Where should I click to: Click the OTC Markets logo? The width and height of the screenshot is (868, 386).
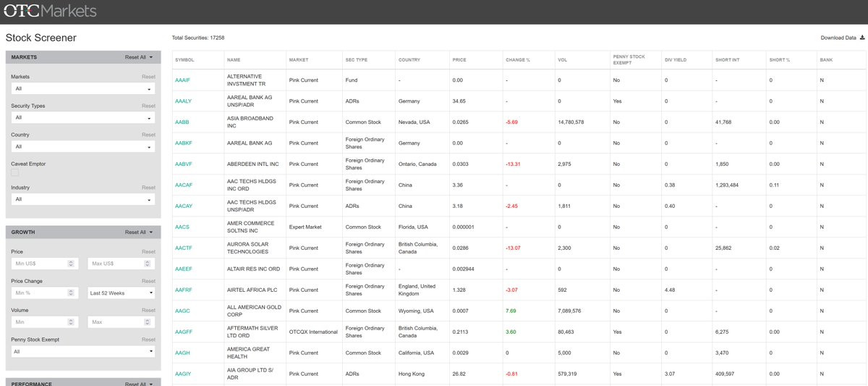tap(50, 11)
